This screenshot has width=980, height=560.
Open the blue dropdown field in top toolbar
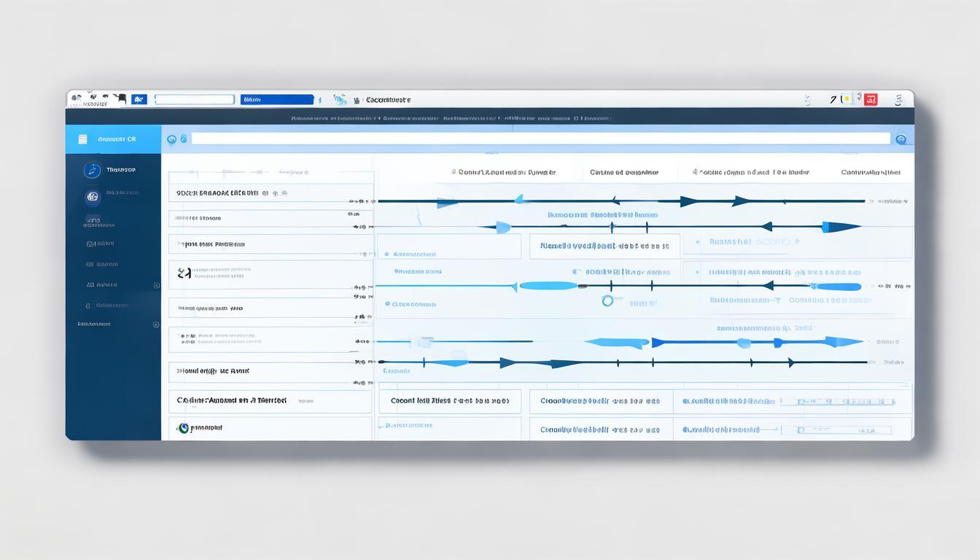(277, 99)
